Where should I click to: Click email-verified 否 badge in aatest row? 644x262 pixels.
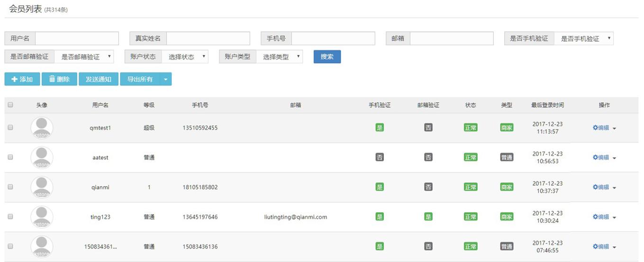(428, 157)
